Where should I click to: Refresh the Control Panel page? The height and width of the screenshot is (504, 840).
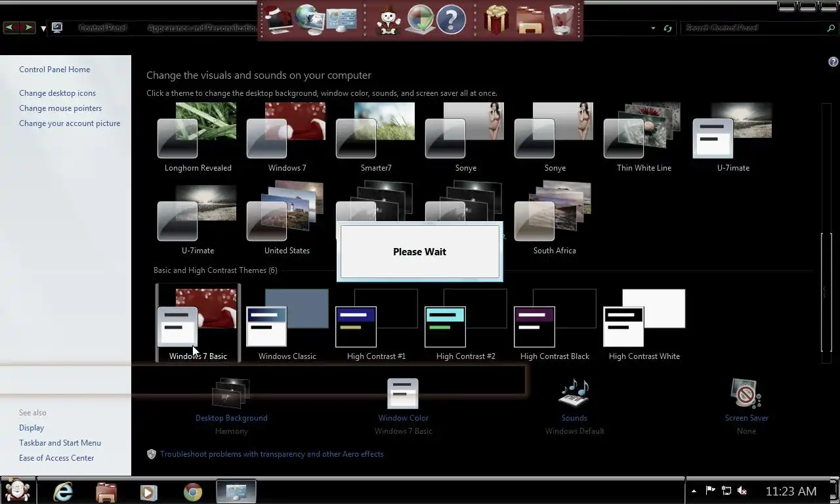coord(667,28)
